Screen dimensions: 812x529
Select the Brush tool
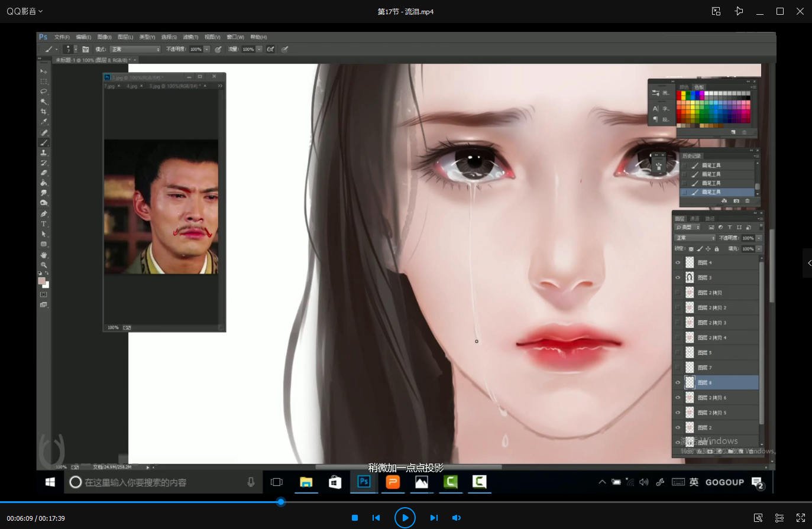click(44, 142)
